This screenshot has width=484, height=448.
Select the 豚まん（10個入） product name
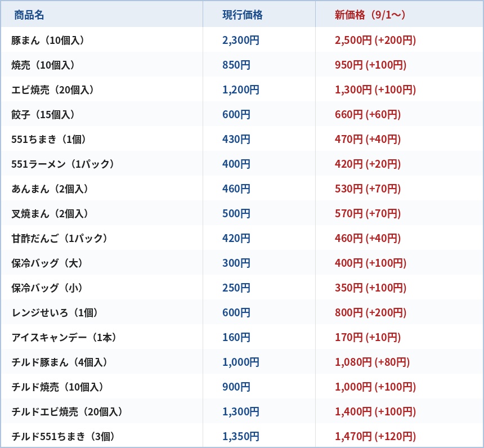47,40
